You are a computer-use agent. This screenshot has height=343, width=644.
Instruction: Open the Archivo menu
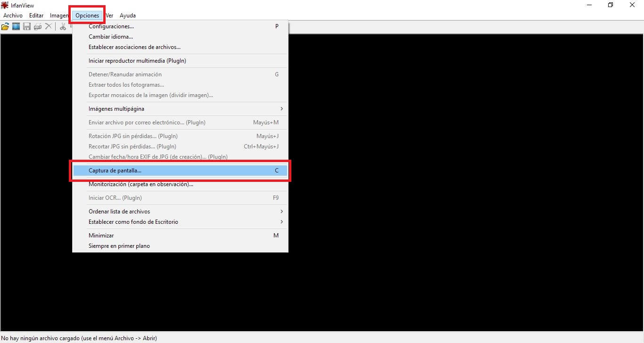(13, 16)
